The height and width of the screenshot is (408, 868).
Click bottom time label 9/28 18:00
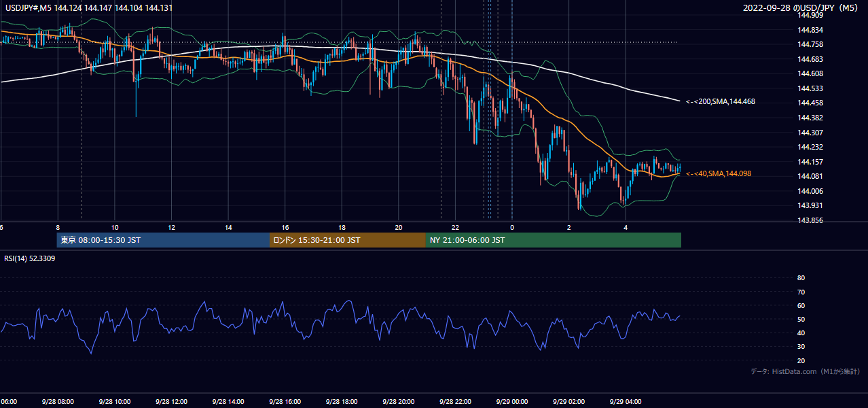tap(341, 402)
